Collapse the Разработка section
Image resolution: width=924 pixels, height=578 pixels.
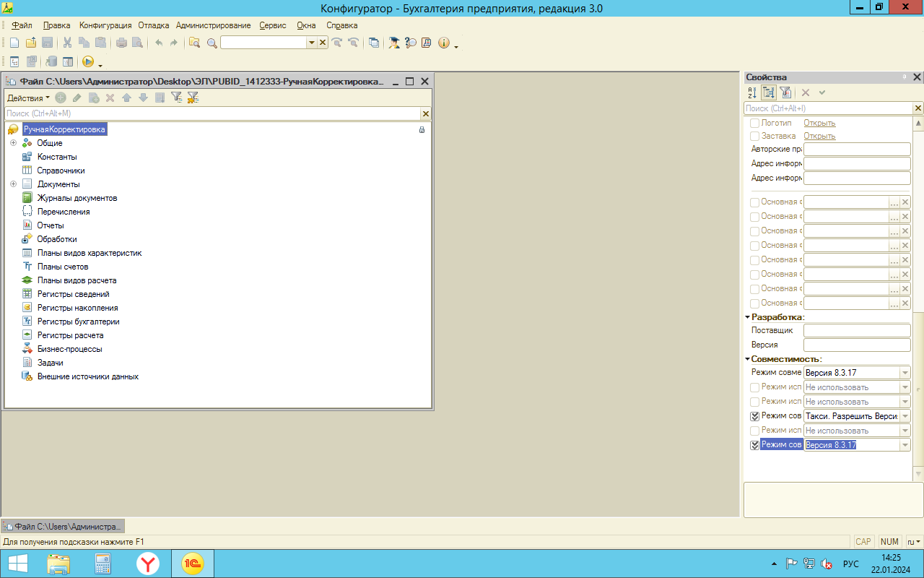pos(748,316)
